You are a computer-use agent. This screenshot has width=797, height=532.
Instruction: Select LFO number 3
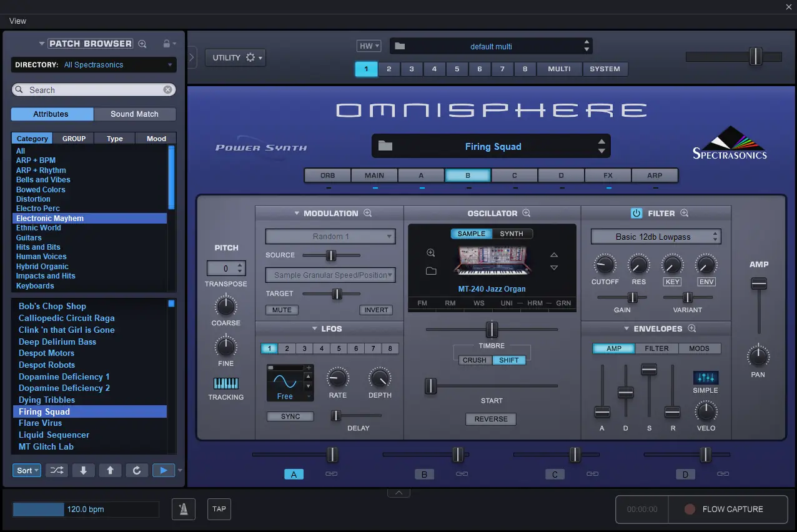[304, 348]
